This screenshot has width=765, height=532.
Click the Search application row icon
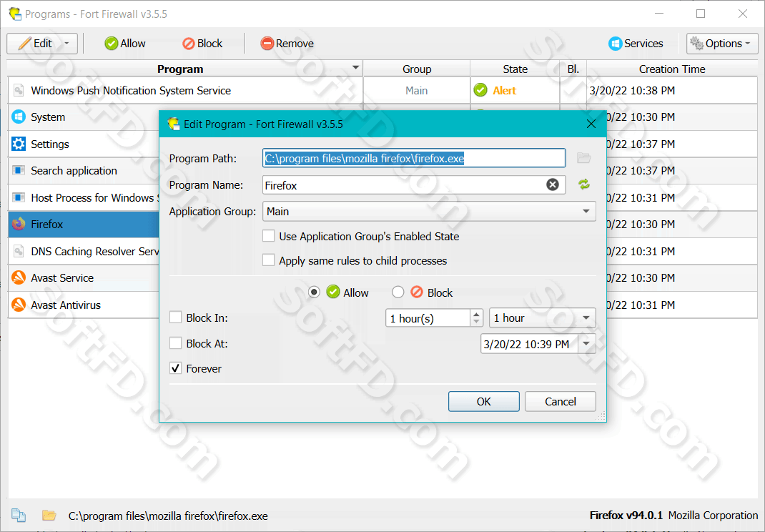tap(19, 170)
